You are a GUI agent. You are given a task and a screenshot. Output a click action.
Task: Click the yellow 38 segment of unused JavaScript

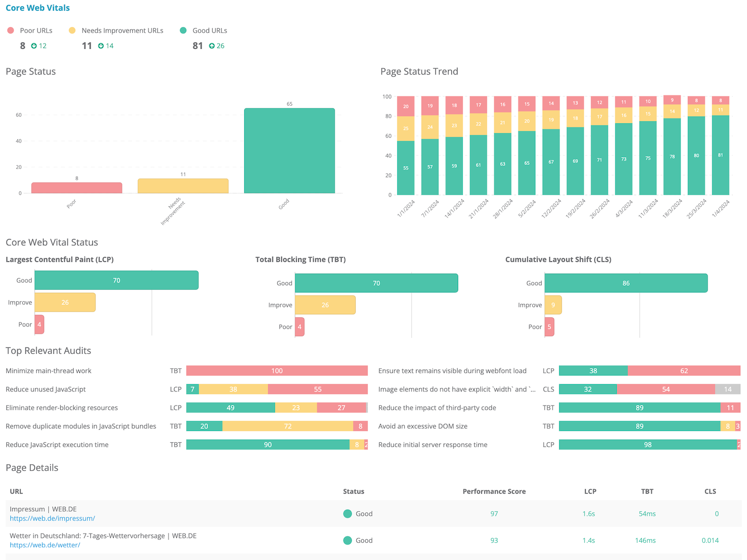click(233, 389)
